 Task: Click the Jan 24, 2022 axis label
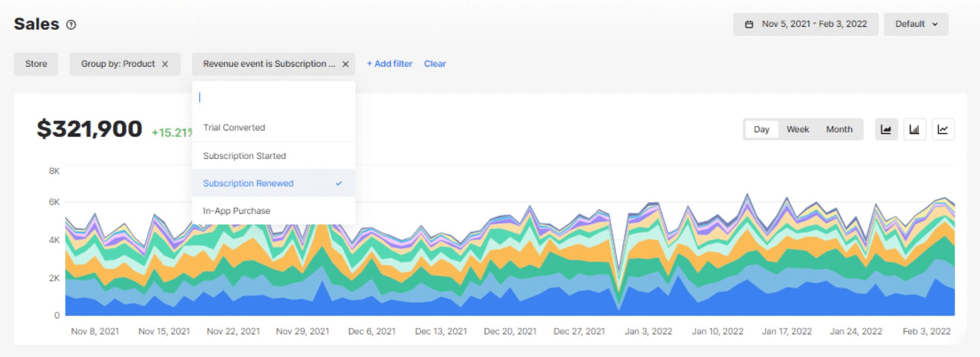pos(856,331)
